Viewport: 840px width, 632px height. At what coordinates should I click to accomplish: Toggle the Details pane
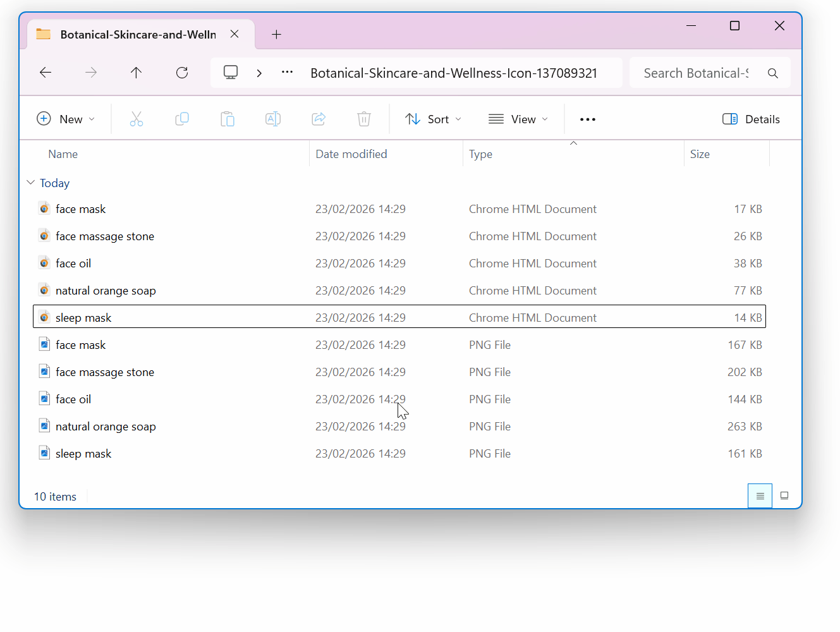point(751,119)
